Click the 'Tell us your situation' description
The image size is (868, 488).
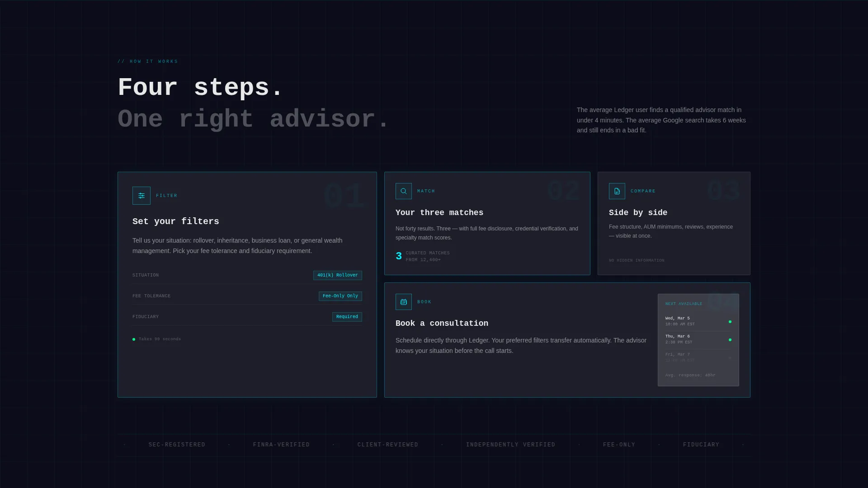click(x=237, y=246)
